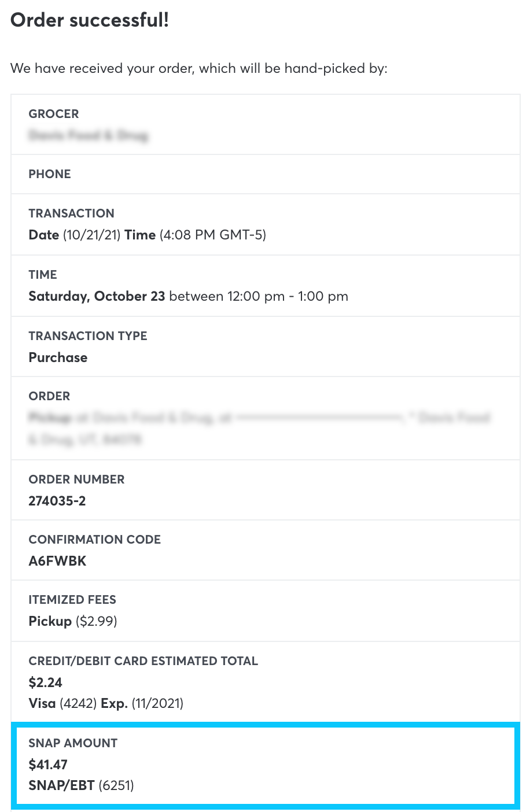530x812 pixels.
Task: Select the transaction time 4:08 PM GMT-5
Action: click(212, 235)
